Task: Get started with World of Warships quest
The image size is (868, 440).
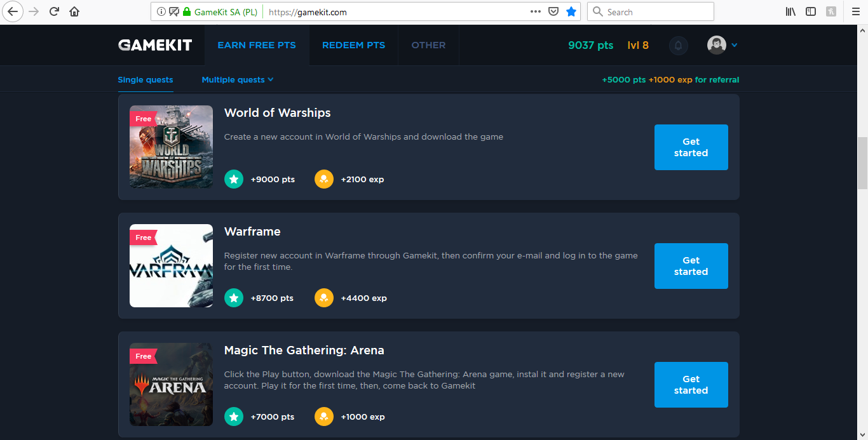Action: 691,147
